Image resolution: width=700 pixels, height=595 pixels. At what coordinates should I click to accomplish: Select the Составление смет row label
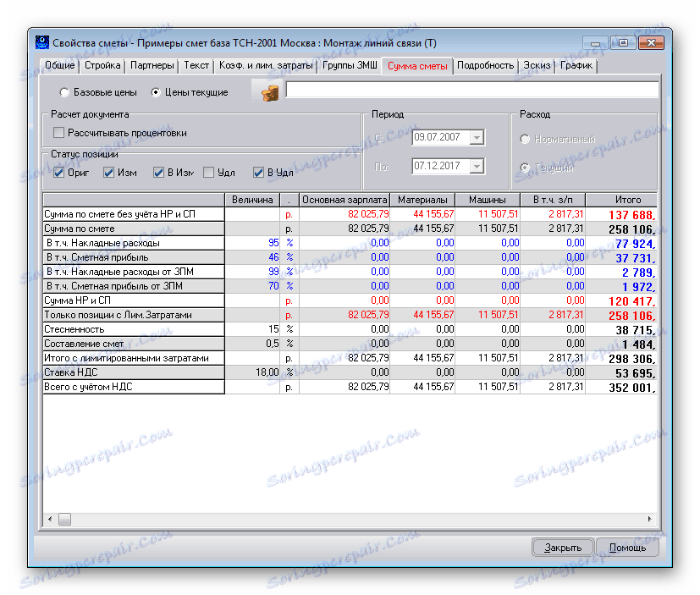(134, 344)
